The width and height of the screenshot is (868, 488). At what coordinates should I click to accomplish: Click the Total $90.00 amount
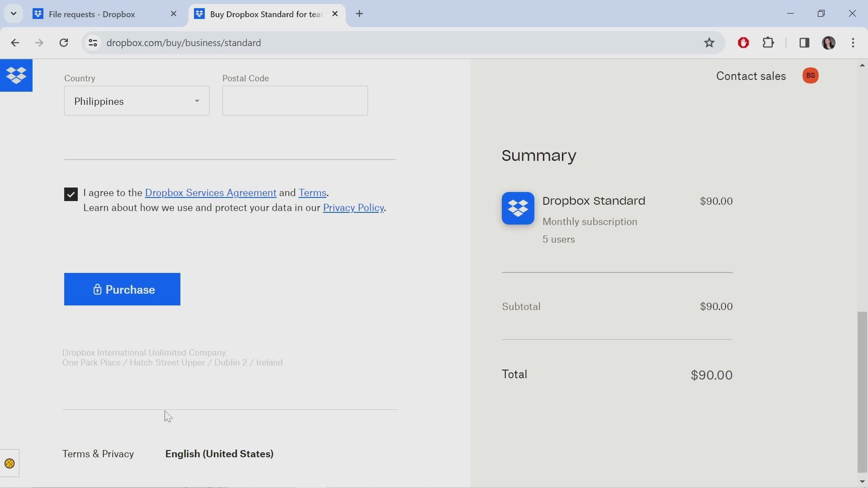(x=712, y=375)
